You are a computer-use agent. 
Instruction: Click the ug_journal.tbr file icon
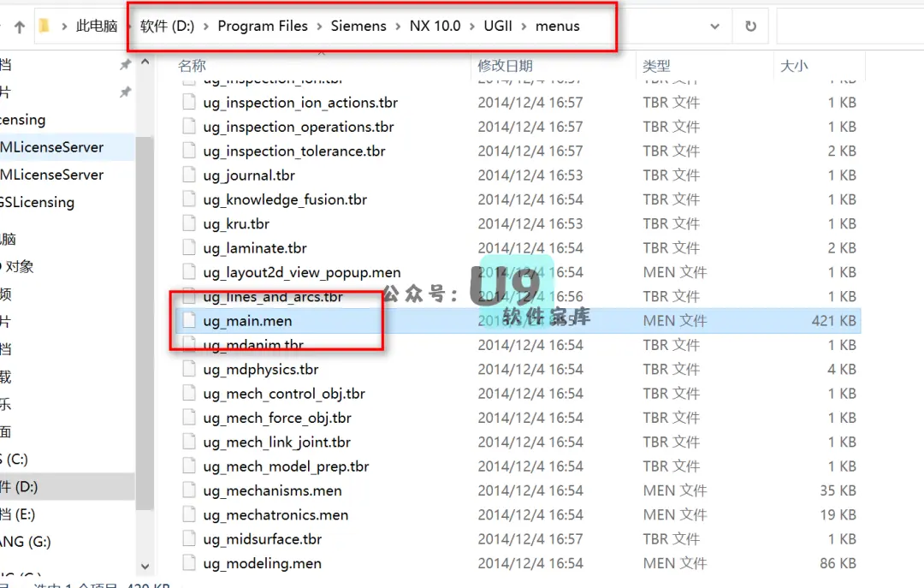tap(189, 175)
